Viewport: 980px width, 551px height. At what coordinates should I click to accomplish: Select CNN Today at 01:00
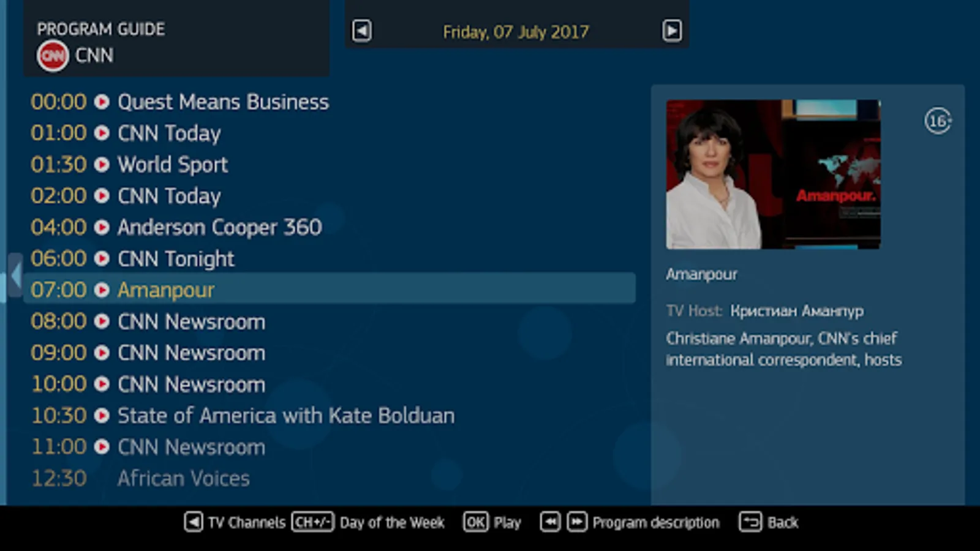[330, 133]
